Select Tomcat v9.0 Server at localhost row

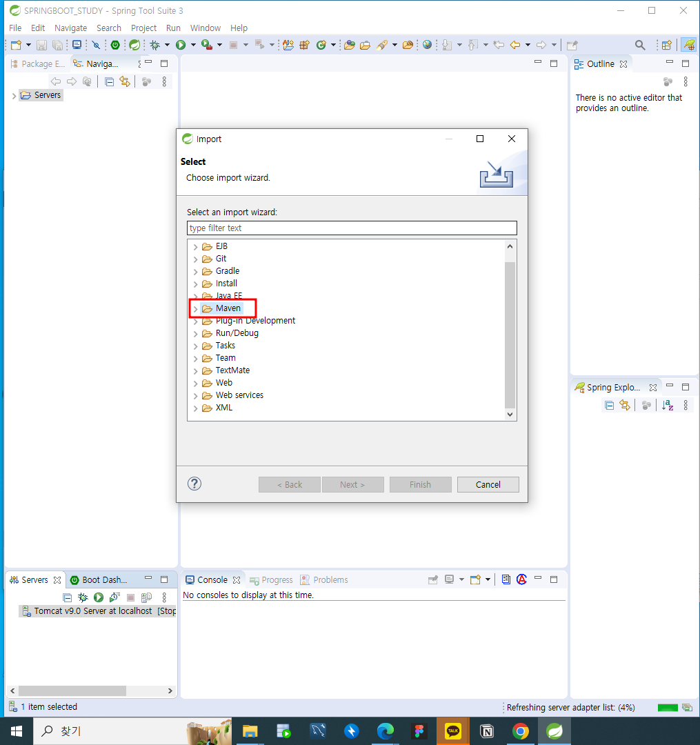tap(97, 611)
